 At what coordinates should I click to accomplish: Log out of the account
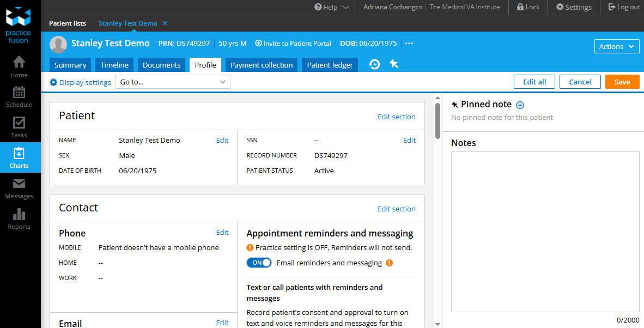624,7
